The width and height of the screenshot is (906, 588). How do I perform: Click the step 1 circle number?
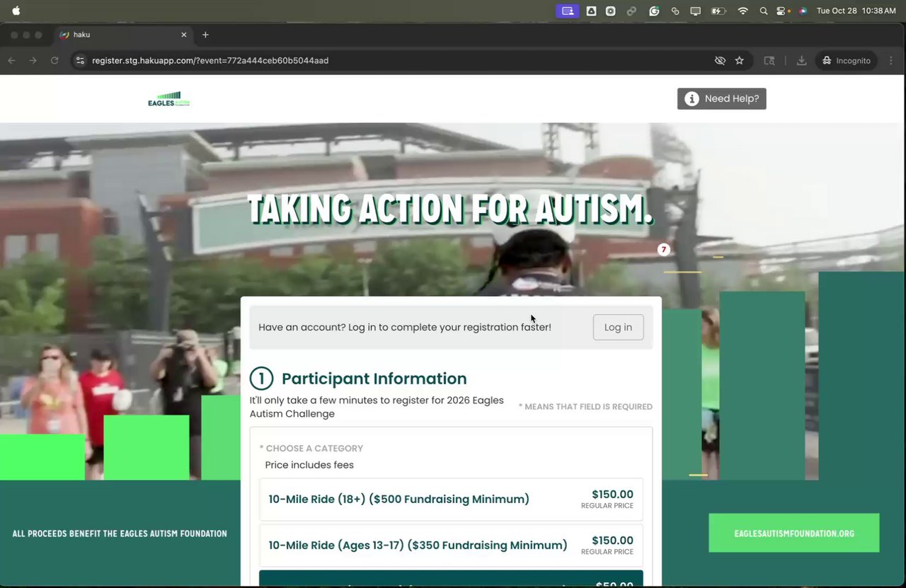point(261,379)
